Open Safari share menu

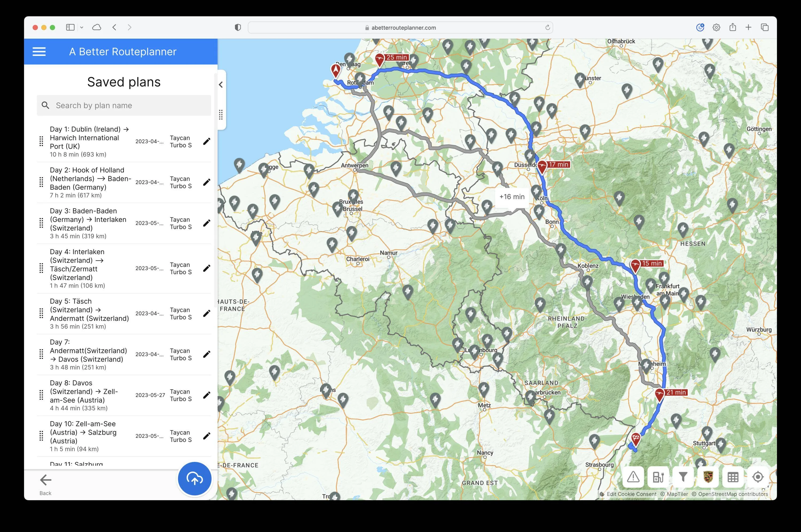pyautogui.click(x=732, y=27)
